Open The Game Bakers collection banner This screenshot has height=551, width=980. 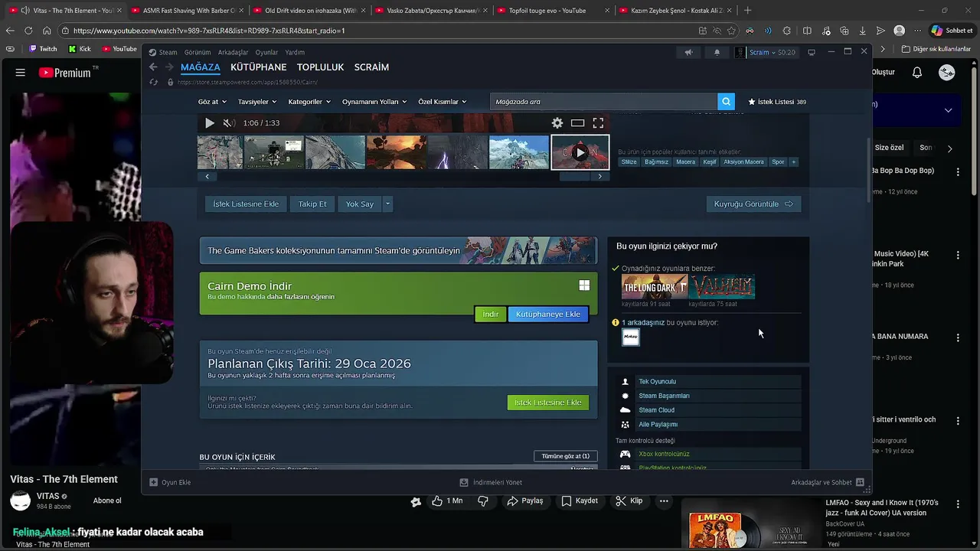(398, 250)
